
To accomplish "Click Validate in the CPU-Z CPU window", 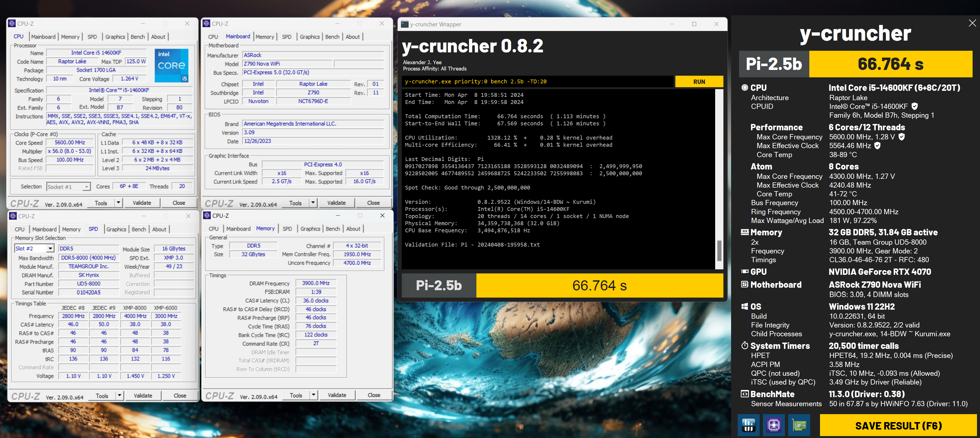I will coord(142,203).
